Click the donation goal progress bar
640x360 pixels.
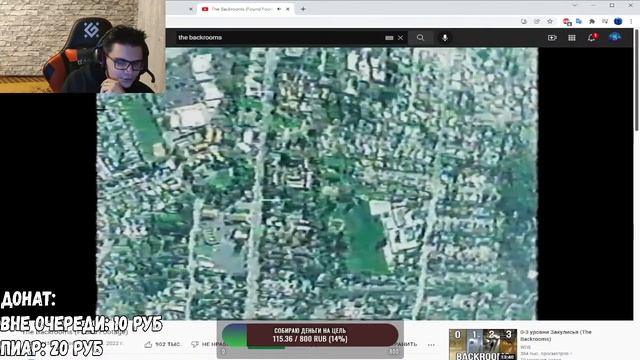tap(310, 336)
